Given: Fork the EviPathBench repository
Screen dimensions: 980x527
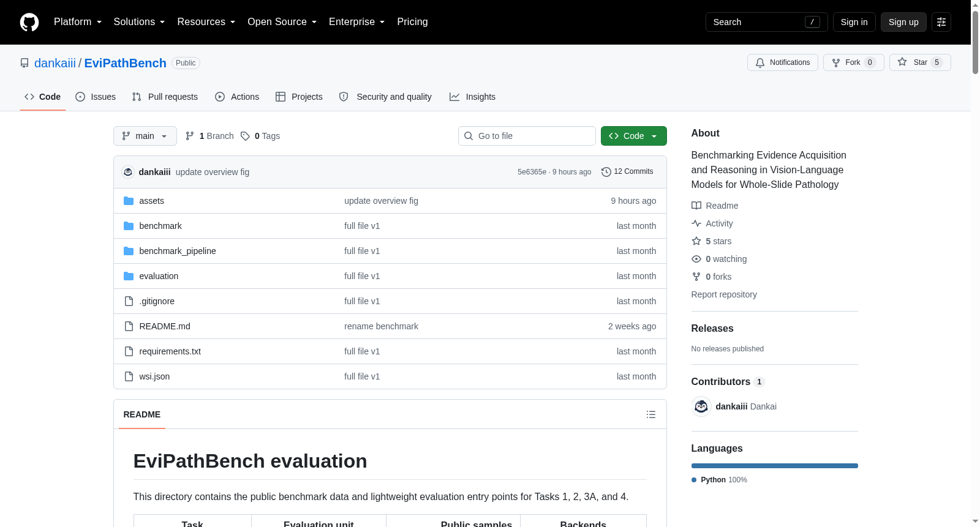Looking at the screenshot, I should click(853, 62).
